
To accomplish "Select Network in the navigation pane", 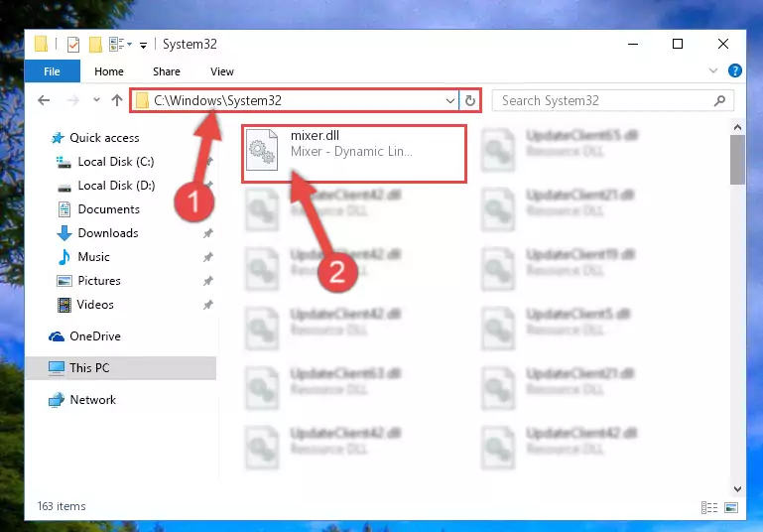I will (92, 400).
